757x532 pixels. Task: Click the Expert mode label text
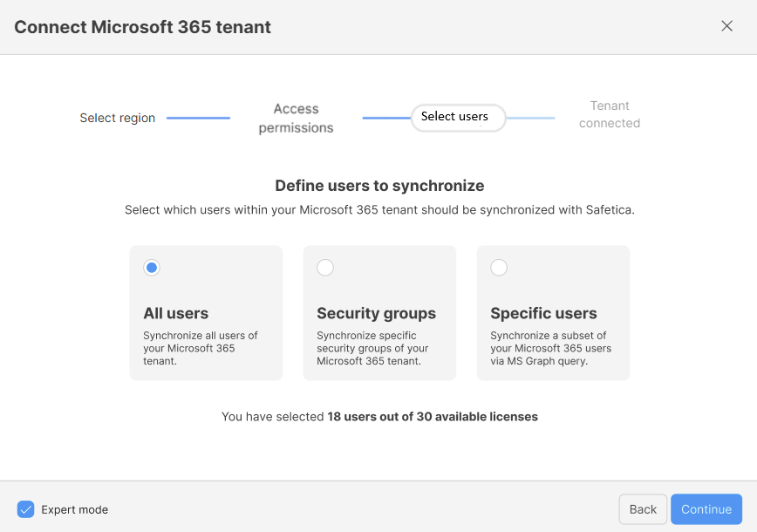click(x=74, y=509)
